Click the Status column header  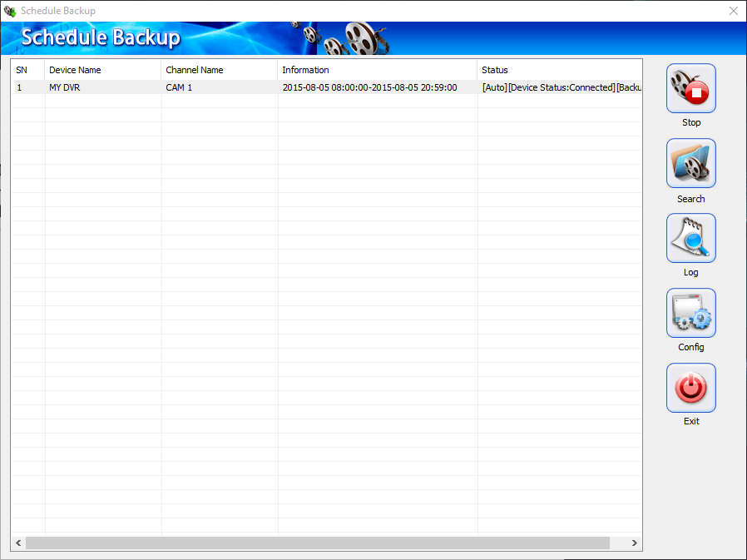(559, 70)
